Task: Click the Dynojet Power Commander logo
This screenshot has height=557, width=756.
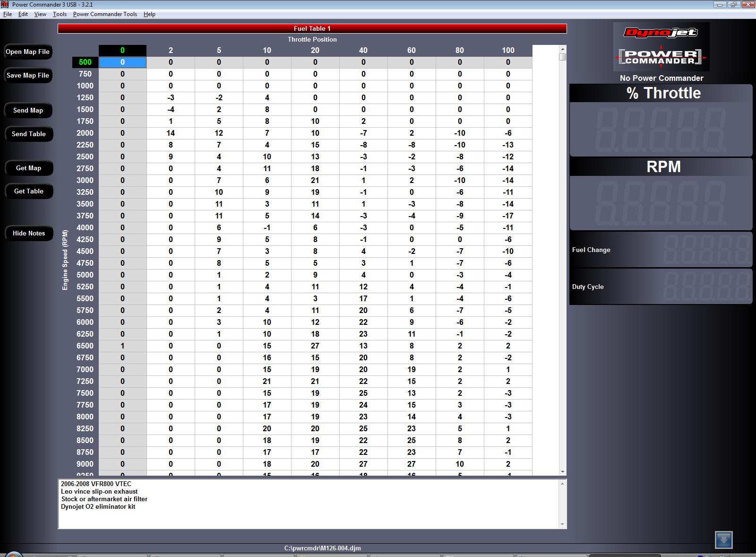Action: tap(661, 47)
